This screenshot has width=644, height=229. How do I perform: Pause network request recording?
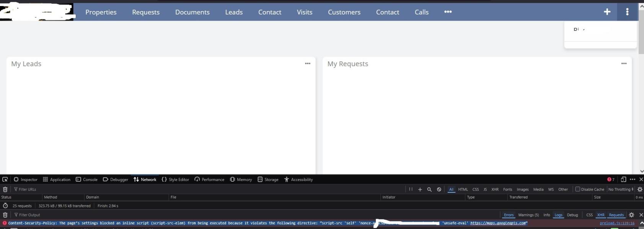(411, 189)
